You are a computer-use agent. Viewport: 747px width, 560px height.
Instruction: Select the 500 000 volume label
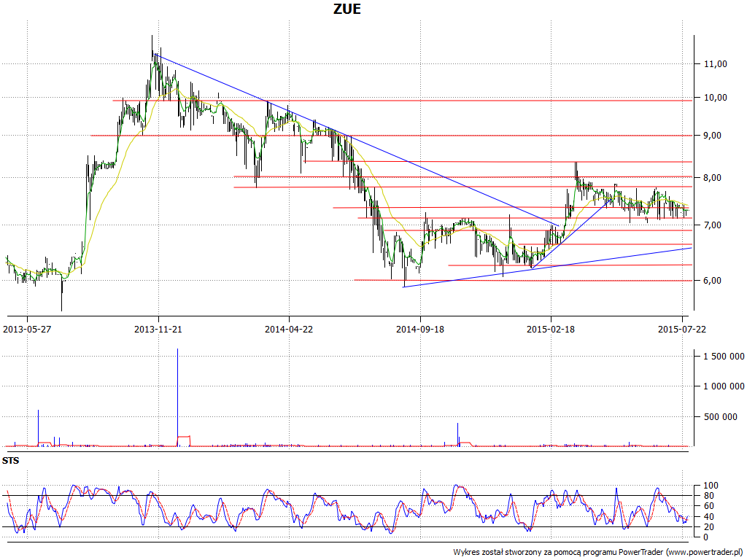[720, 416]
